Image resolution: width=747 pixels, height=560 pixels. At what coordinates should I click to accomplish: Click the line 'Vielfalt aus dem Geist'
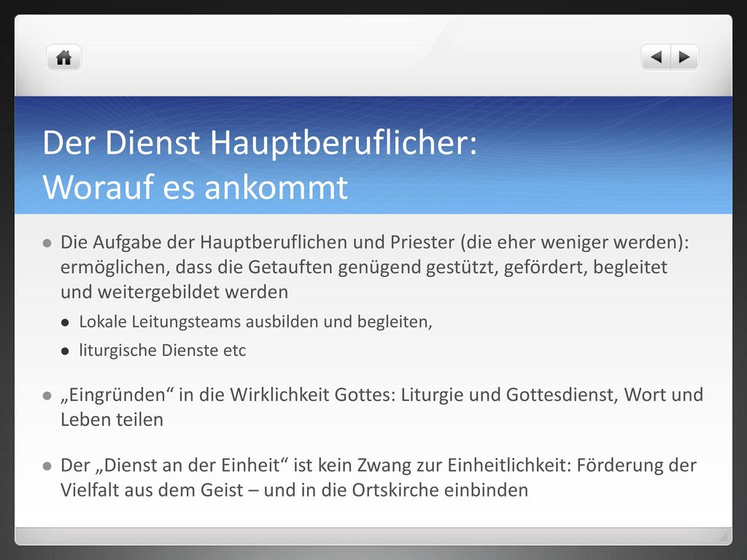point(295,490)
